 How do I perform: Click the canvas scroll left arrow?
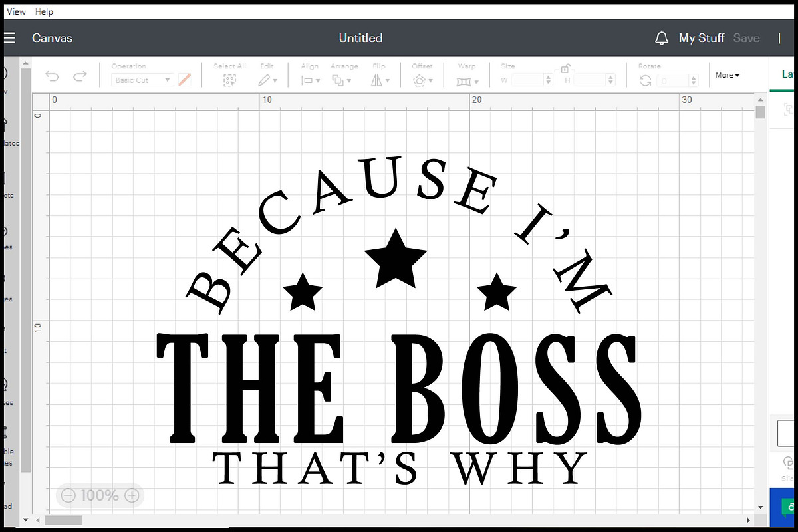coord(37,520)
